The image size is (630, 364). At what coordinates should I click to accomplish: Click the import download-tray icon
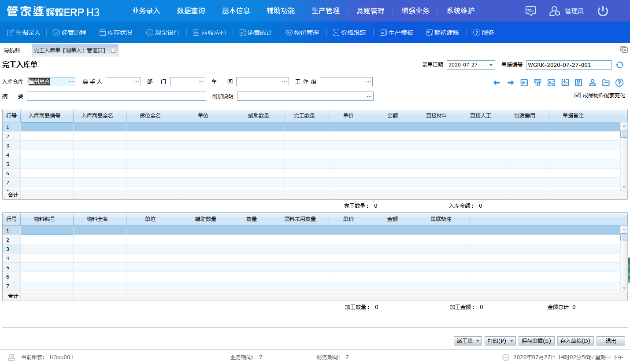click(565, 82)
